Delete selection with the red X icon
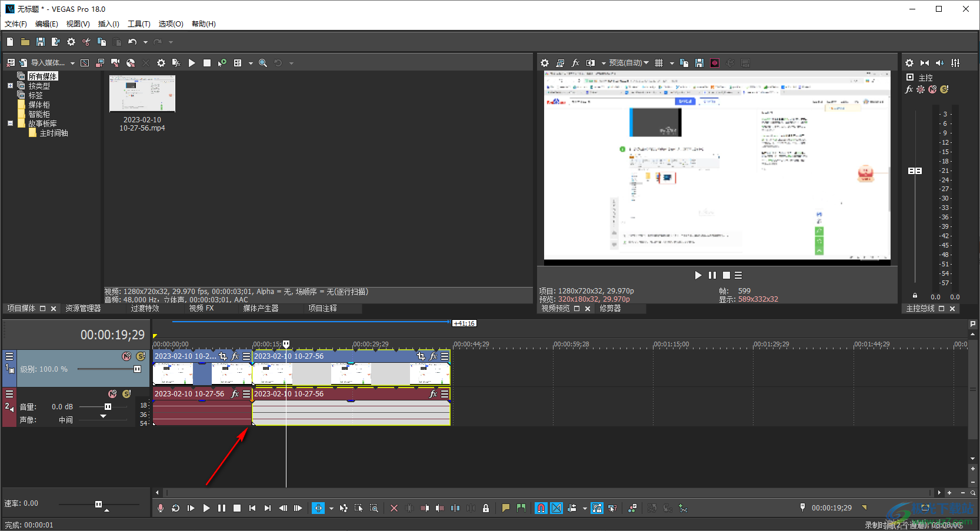The height and width of the screenshot is (531, 980). click(x=394, y=508)
